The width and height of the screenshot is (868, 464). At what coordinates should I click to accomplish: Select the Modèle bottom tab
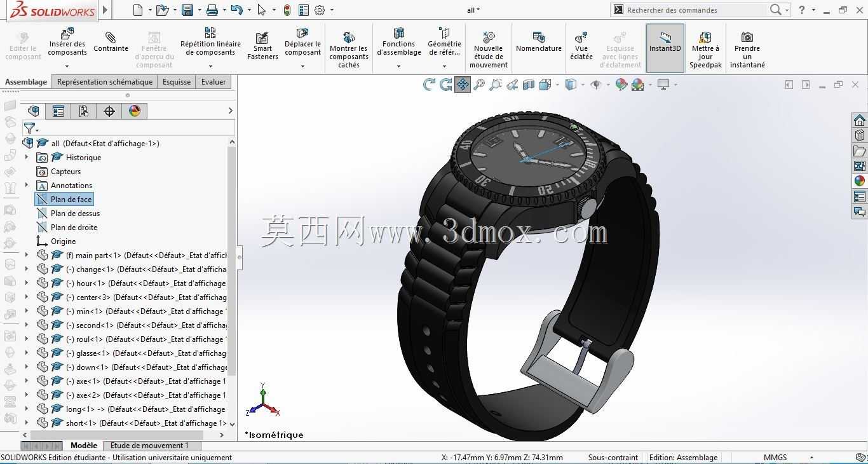point(84,446)
